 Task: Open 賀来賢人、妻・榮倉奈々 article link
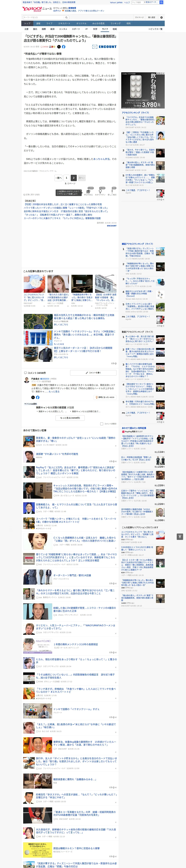coord(76,439)
